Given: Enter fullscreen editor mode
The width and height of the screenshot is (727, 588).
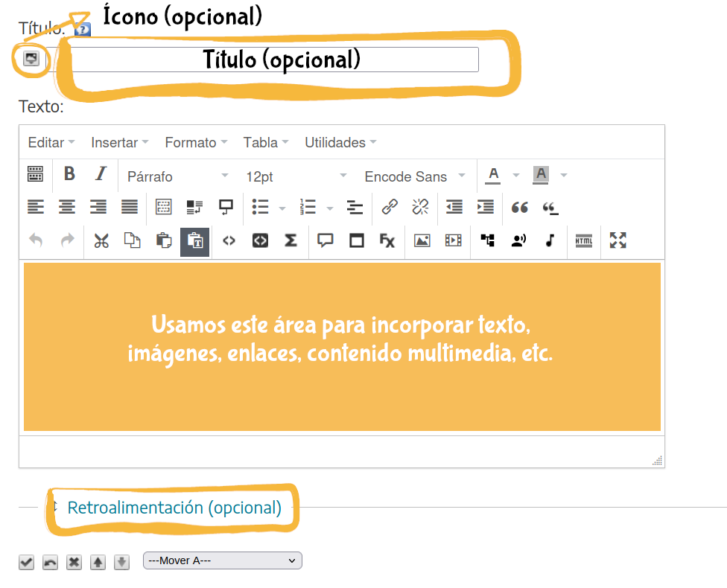Looking at the screenshot, I should (618, 240).
